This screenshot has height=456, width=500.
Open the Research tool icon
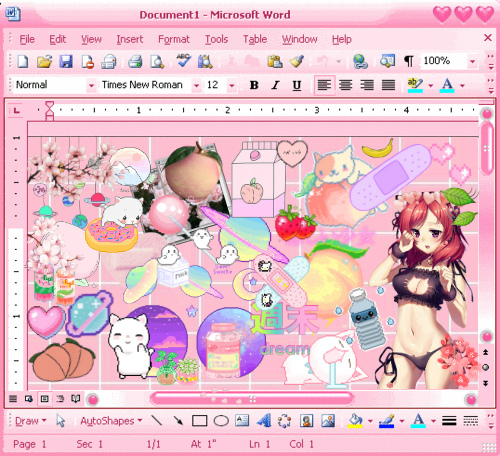tap(205, 61)
